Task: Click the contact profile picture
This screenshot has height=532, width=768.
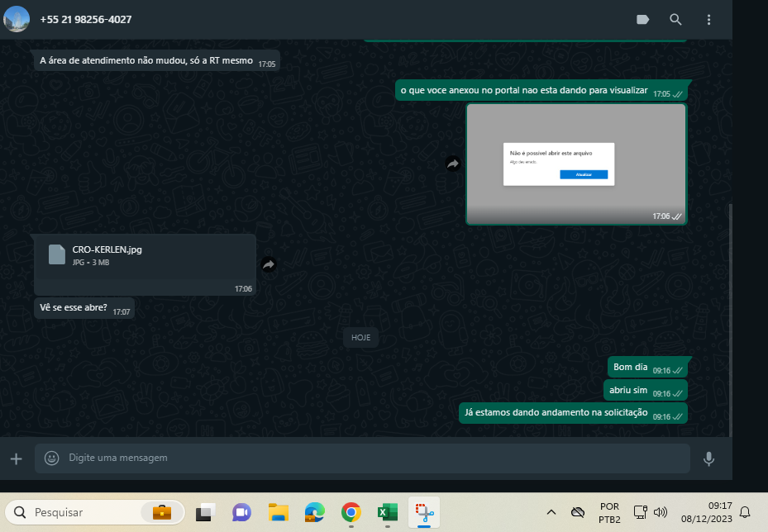Action: click(x=17, y=19)
